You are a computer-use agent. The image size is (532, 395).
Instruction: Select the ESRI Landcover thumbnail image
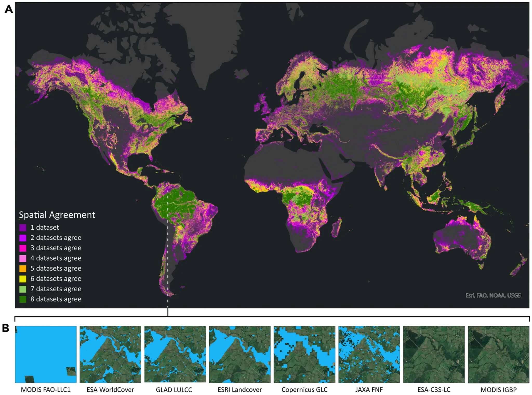240,354
